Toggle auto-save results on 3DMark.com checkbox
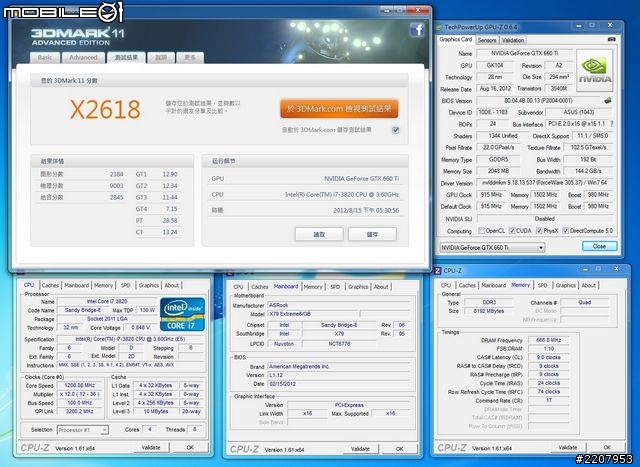This screenshot has width=640, height=467. pos(395,130)
